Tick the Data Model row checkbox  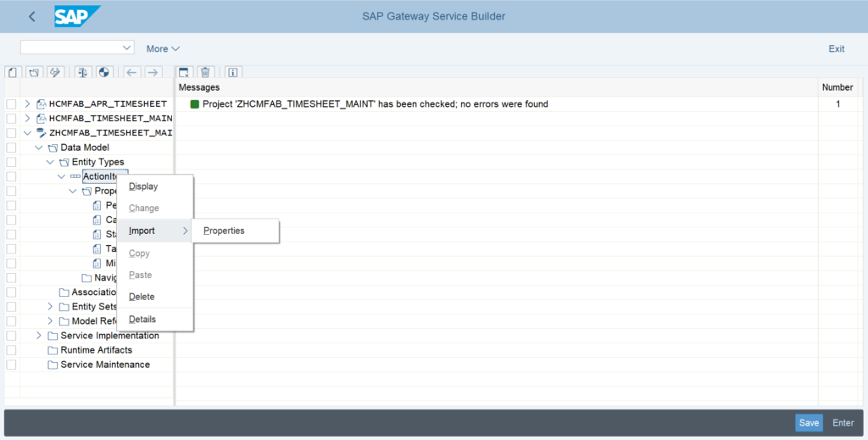pos(11,148)
